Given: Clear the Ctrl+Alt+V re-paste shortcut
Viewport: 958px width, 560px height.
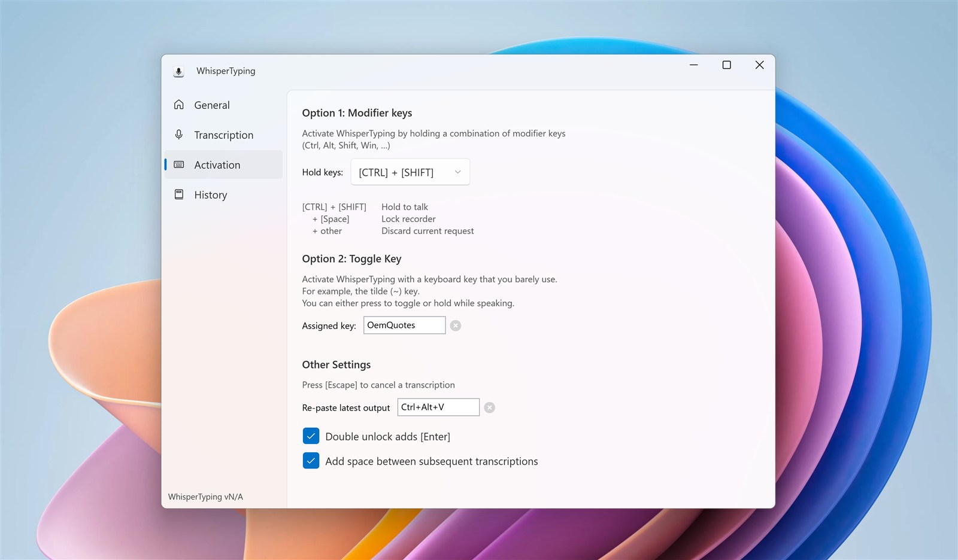Looking at the screenshot, I should (489, 407).
